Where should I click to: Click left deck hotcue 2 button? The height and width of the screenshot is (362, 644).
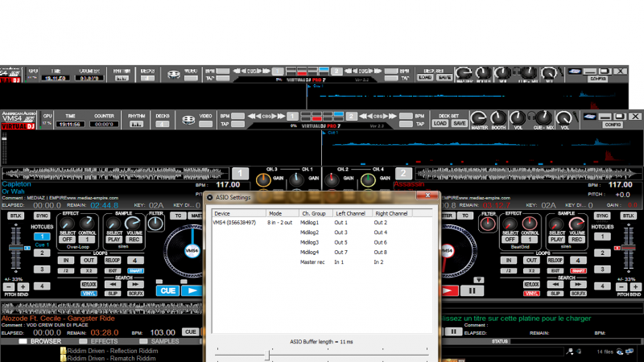point(42,253)
